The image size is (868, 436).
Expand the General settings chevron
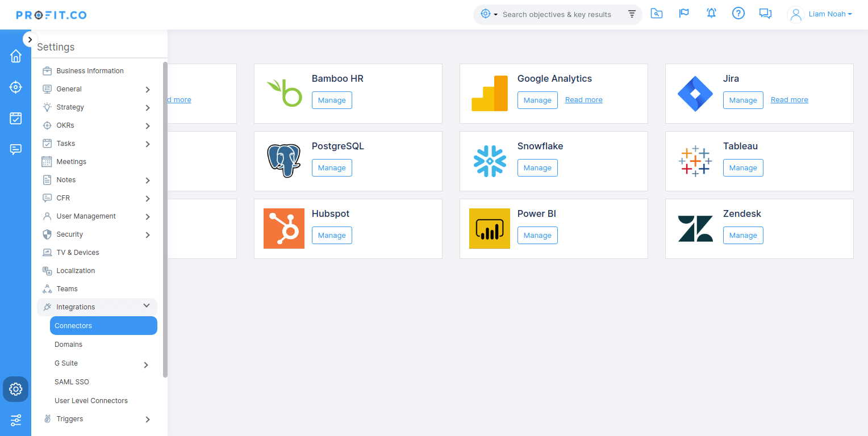point(148,89)
